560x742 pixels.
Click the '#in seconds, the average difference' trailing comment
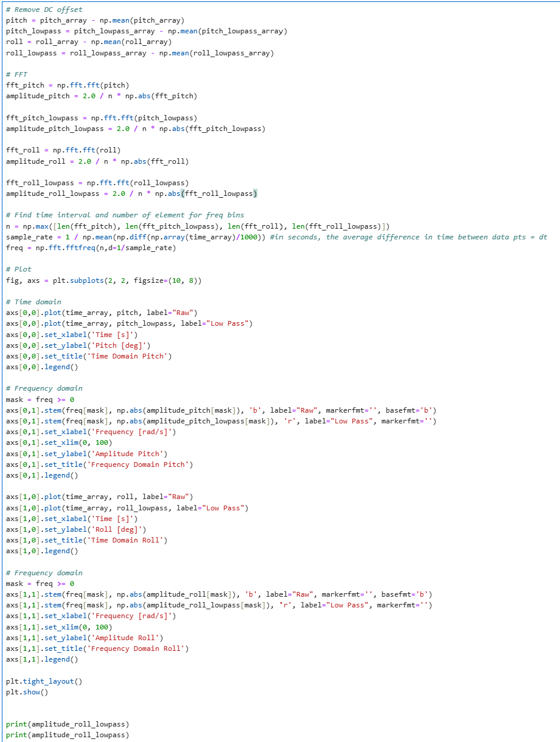(x=408, y=237)
